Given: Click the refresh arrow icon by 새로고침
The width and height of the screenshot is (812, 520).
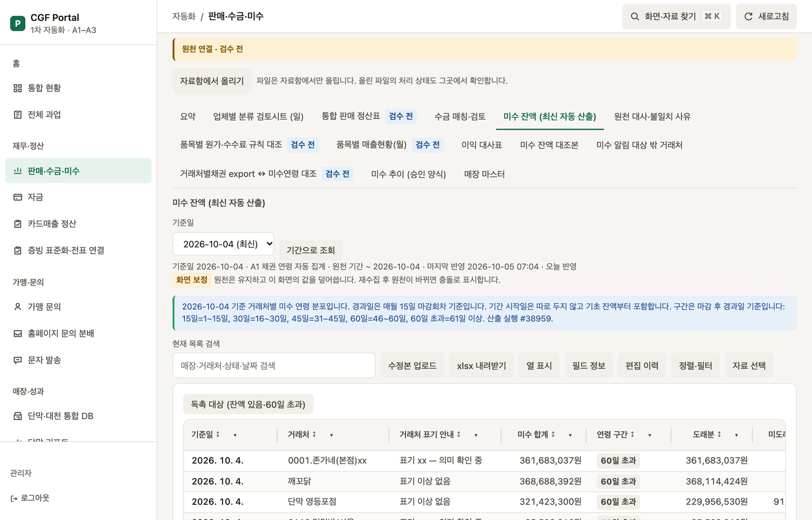Looking at the screenshot, I should tap(748, 16).
